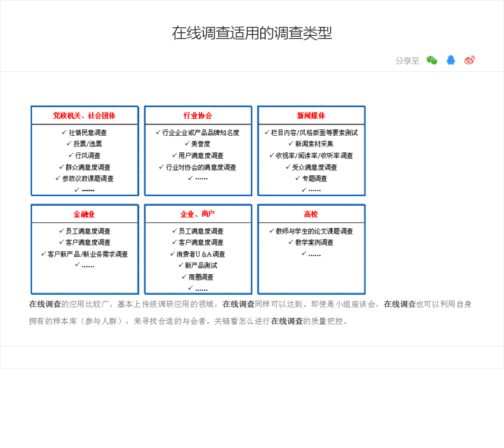This screenshot has width=504, height=448.
Task: Click the 新闻媒体 heading
Action: coord(311,116)
